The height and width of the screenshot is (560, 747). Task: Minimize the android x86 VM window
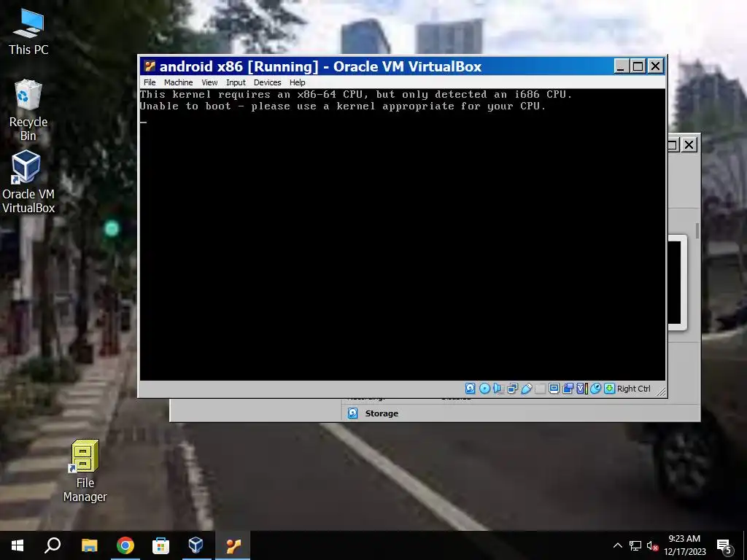tap(621, 66)
